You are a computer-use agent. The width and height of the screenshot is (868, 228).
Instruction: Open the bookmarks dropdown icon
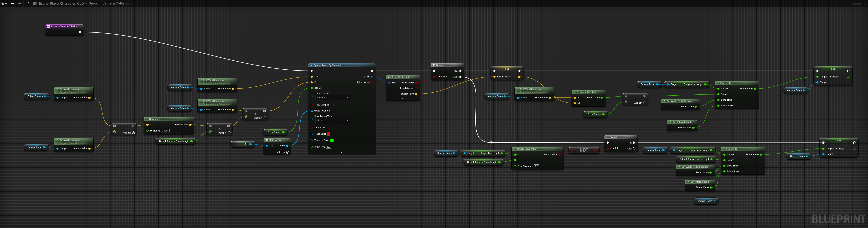click(4, 3)
